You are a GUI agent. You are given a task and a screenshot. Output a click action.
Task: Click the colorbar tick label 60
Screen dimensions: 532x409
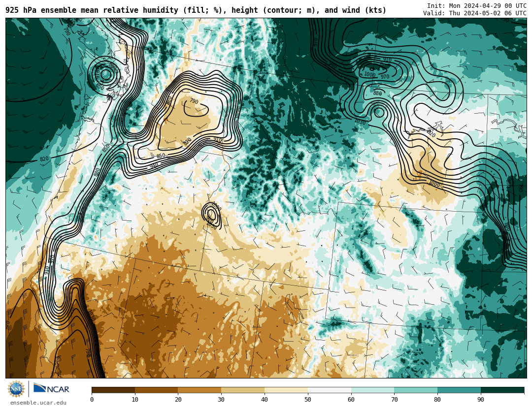(351, 400)
